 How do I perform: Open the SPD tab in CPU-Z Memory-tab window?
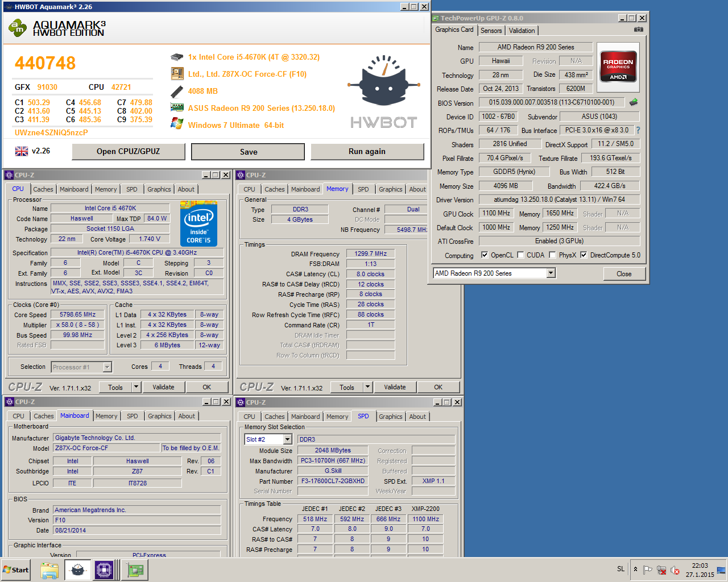point(363,189)
